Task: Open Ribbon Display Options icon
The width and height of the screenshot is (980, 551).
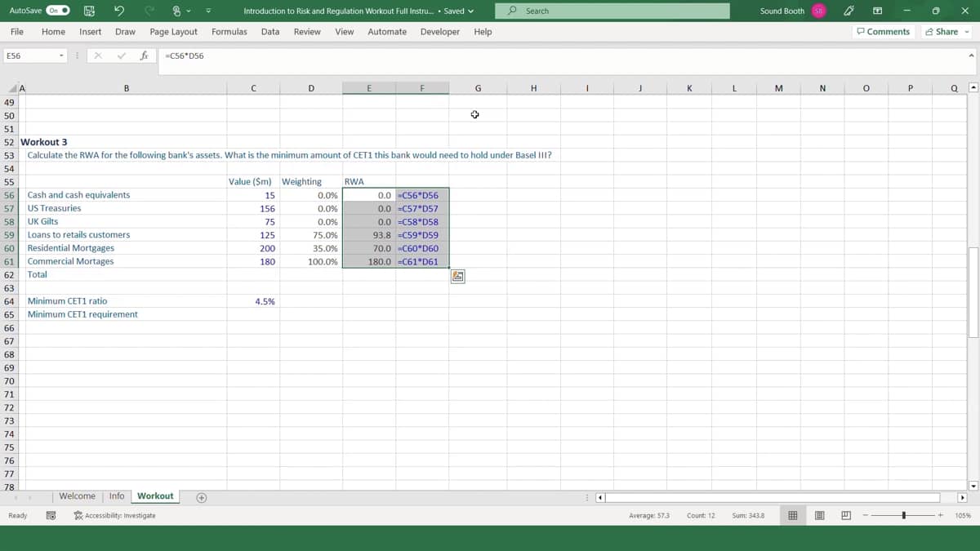Action: coord(877,11)
